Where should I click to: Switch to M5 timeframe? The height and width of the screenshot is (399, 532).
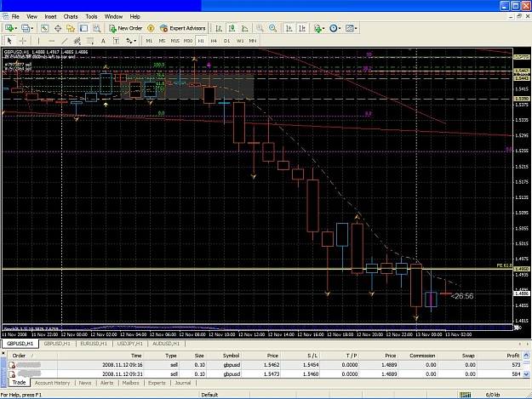(162, 41)
